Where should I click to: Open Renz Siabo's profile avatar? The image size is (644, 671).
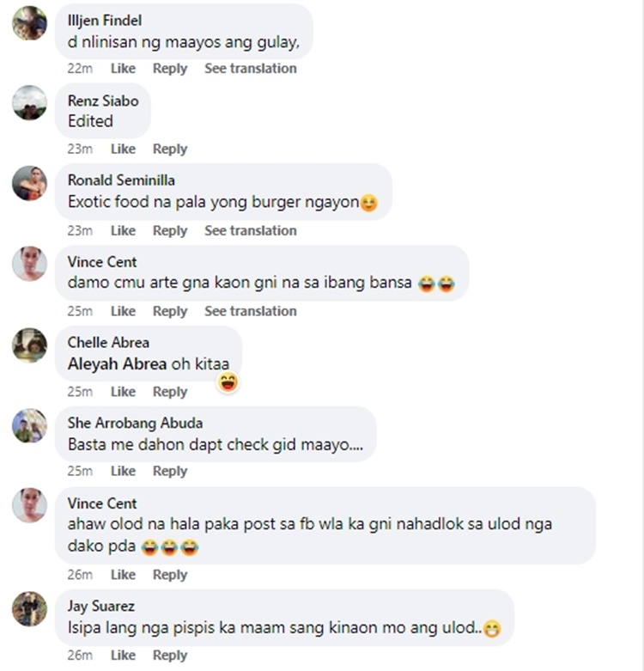(x=29, y=103)
